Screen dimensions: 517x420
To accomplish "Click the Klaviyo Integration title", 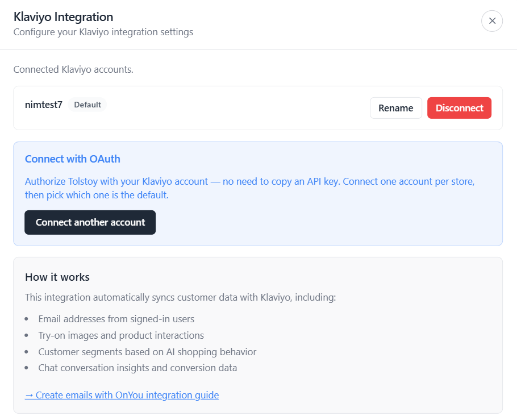I will 63,17.
